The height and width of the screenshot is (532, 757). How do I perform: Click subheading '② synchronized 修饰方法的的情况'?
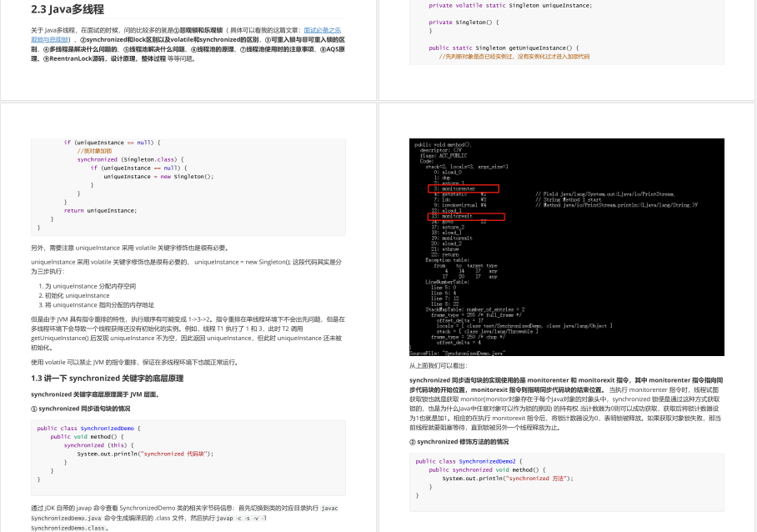pos(459,442)
